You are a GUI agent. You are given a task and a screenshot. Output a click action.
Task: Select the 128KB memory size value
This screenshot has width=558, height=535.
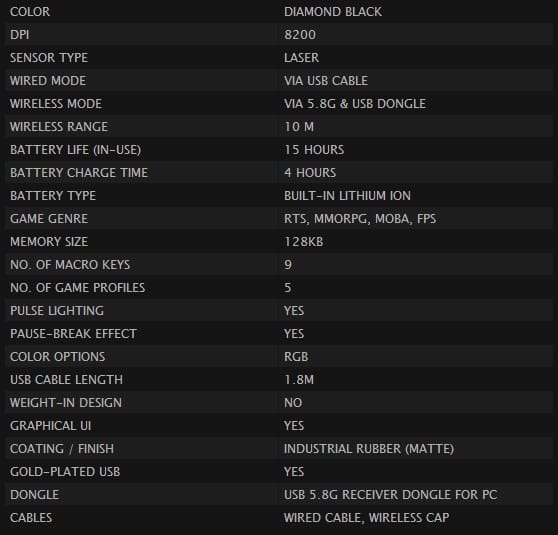tap(304, 242)
